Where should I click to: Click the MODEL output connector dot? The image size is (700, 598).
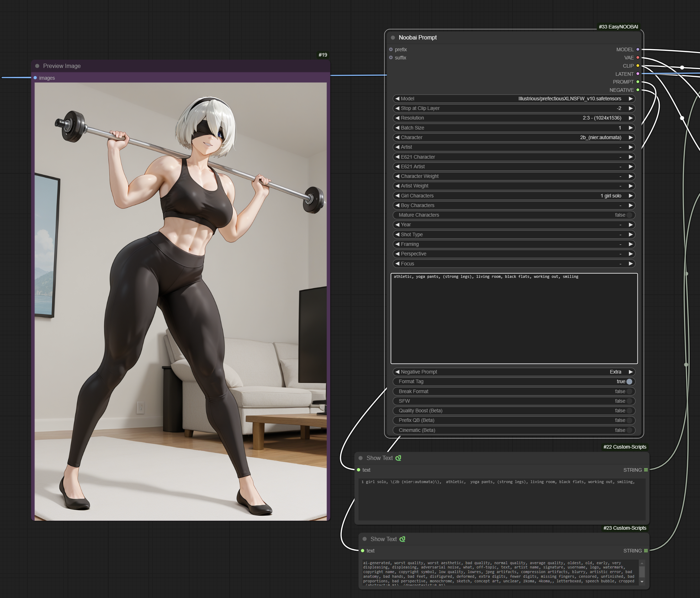638,49
